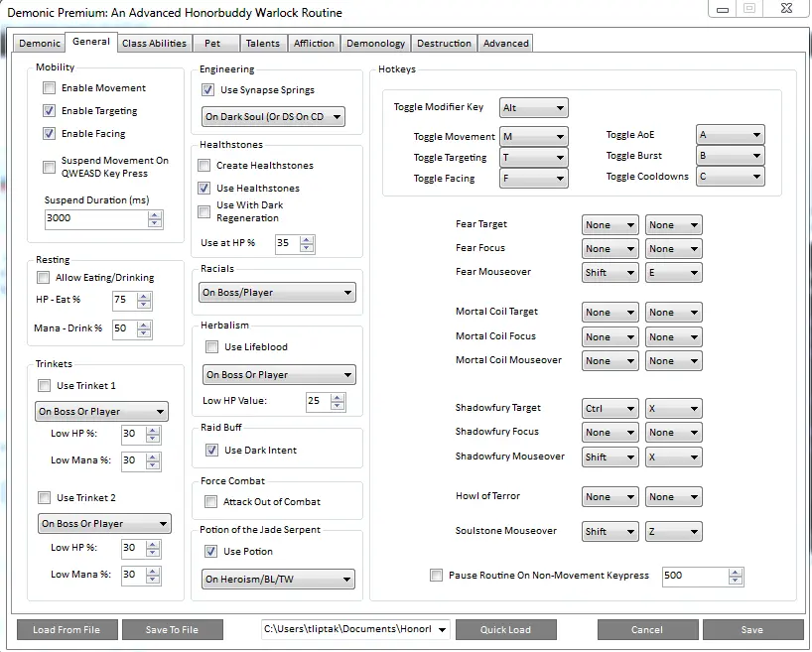This screenshot has height=652, width=812.
Task: Open the Toggle Targeting key dropdown
Action: [x=533, y=158]
